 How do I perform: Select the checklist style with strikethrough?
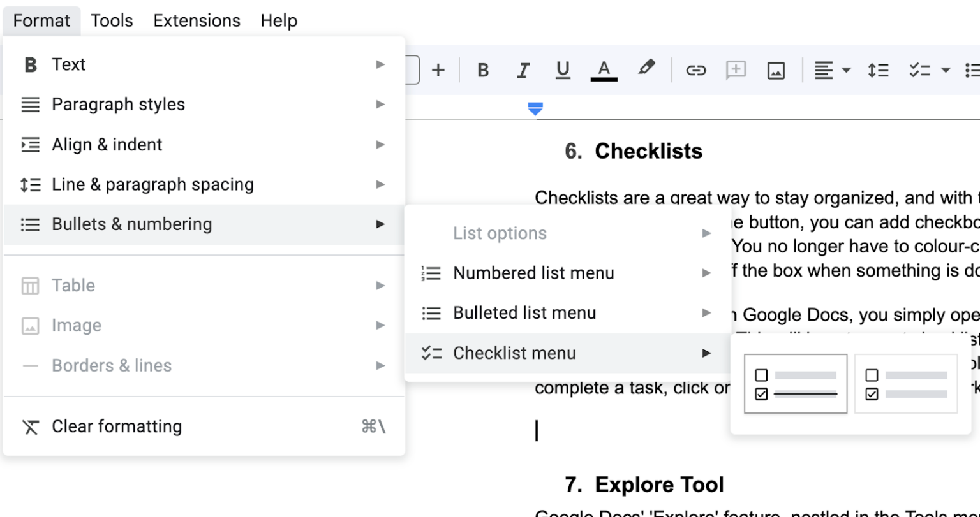click(795, 382)
